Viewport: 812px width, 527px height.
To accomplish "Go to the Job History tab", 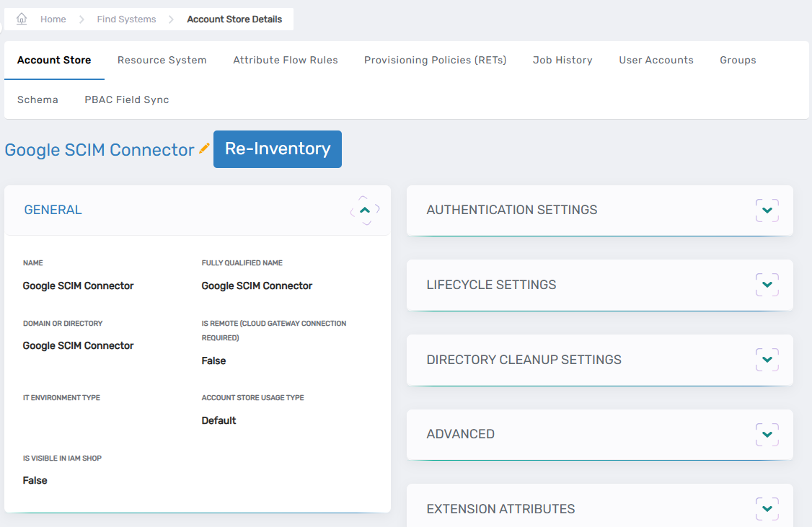I will (562, 61).
